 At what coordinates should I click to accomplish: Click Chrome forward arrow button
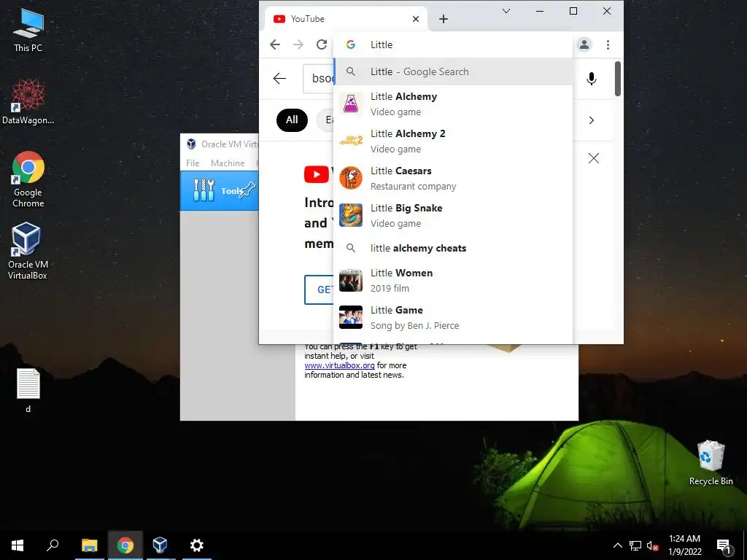298,44
